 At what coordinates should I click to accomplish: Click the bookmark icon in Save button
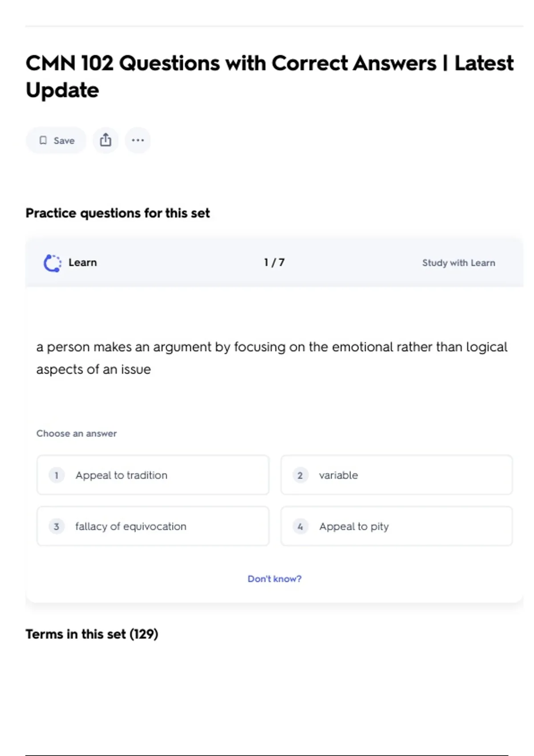click(43, 141)
